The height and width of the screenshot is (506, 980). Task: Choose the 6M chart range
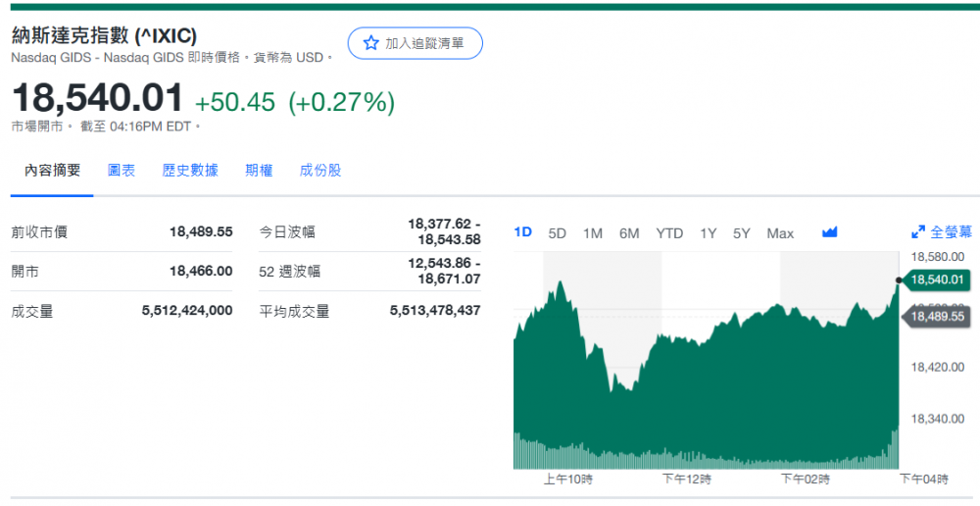pyautogui.click(x=629, y=232)
